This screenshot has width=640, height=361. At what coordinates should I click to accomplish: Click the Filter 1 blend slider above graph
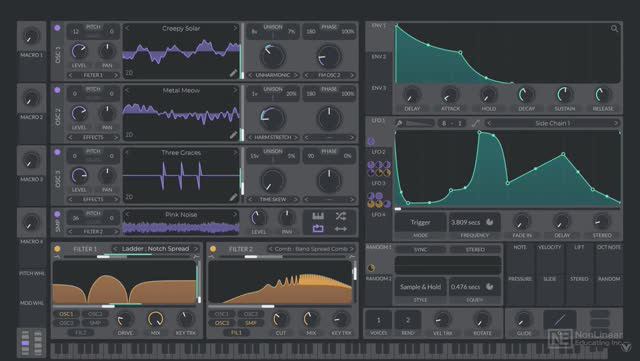(x=127, y=256)
